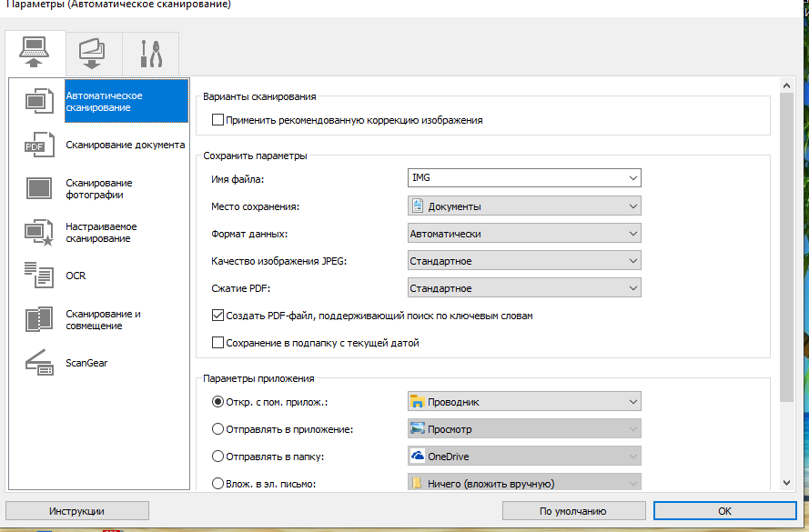Click the photo scan icon

(x=39, y=188)
